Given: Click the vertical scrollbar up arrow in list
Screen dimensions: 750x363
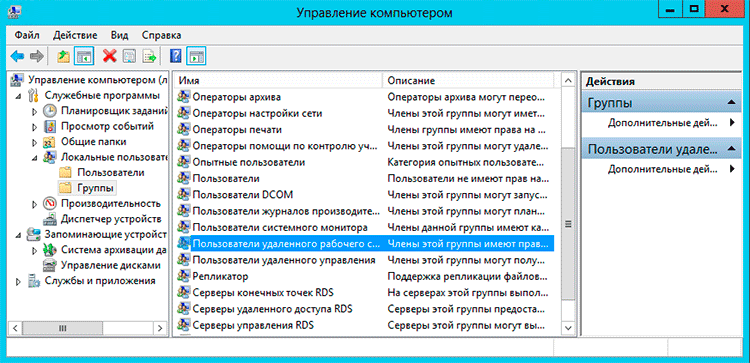Looking at the screenshot, I should tap(568, 80).
